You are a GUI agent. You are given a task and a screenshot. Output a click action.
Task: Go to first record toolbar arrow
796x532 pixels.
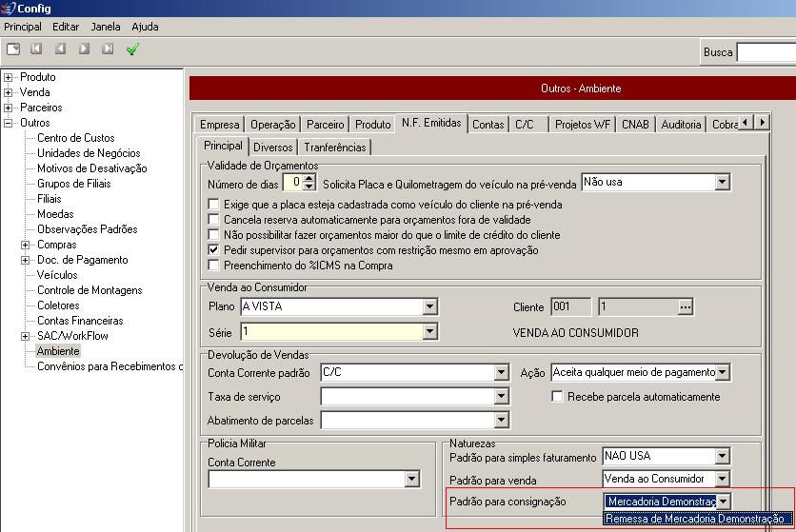pos(36,49)
